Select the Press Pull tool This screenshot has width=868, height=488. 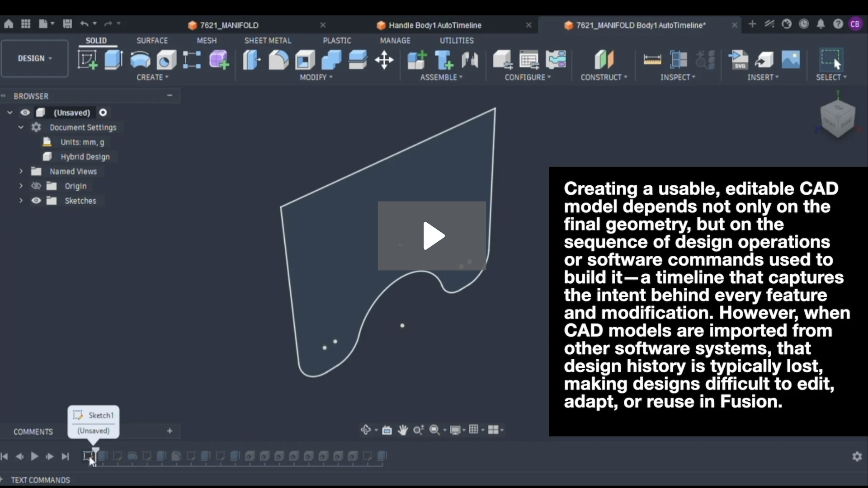(x=252, y=60)
